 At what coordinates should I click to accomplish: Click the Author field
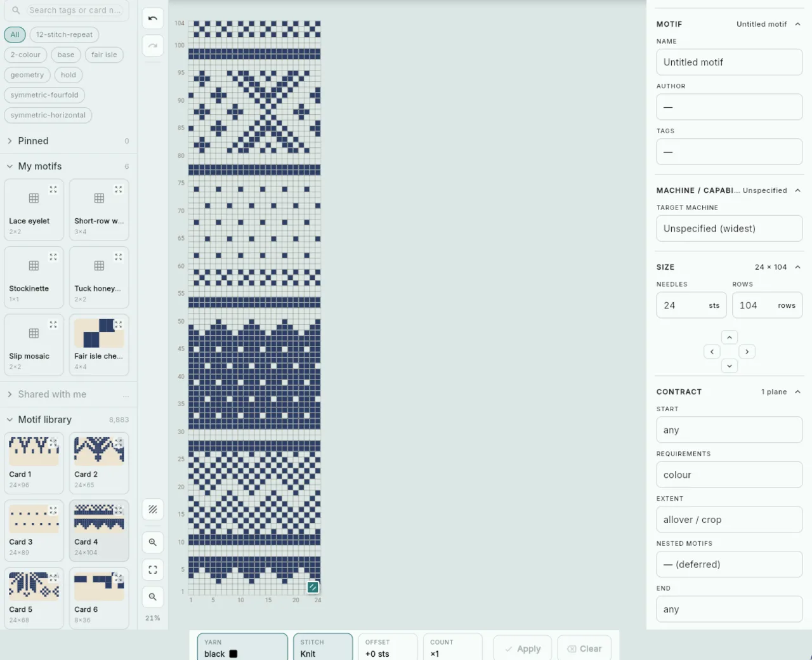730,107
